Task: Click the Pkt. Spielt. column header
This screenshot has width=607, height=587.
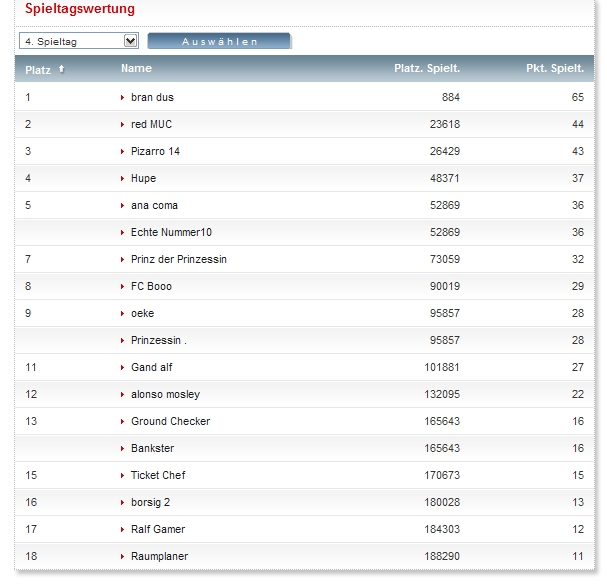Action: click(x=554, y=69)
